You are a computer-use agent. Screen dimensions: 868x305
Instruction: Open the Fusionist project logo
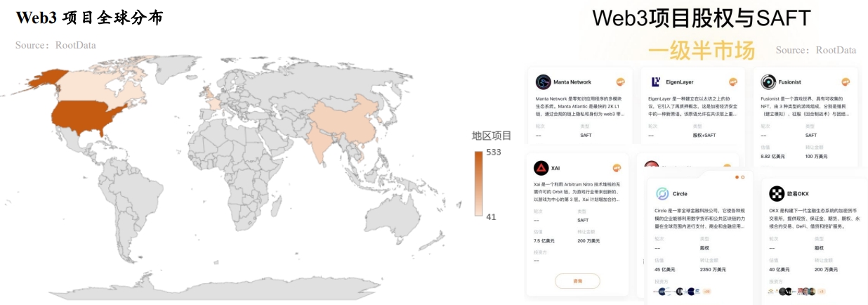[x=768, y=82]
